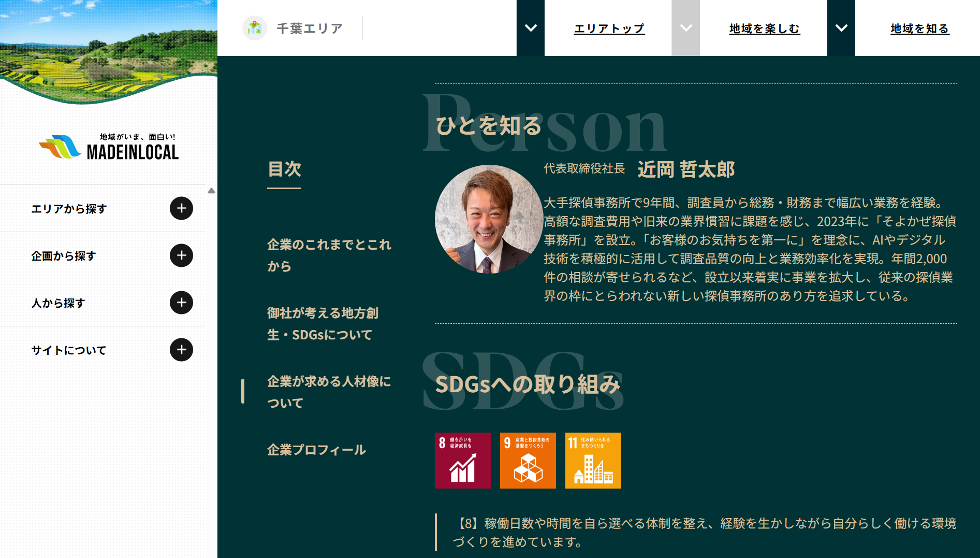
Task: Click the president's portrait photo
Action: pyautogui.click(x=489, y=219)
